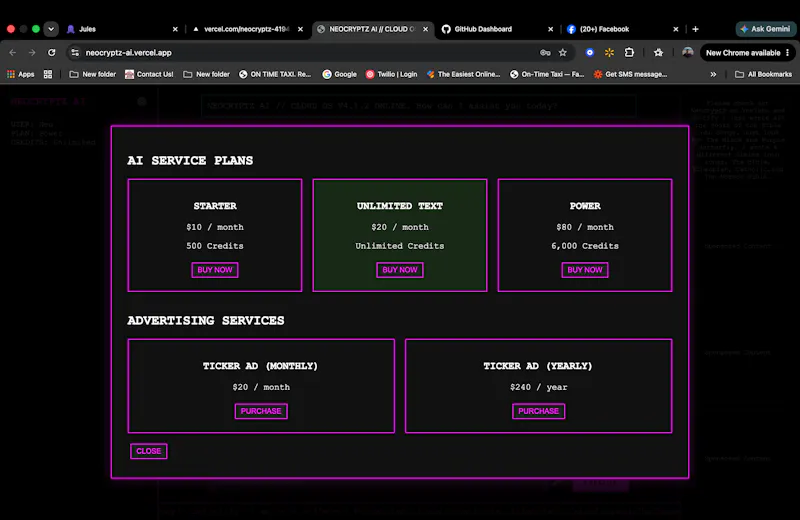Purchase the monthly Ticker Ad

click(x=261, y=411)
